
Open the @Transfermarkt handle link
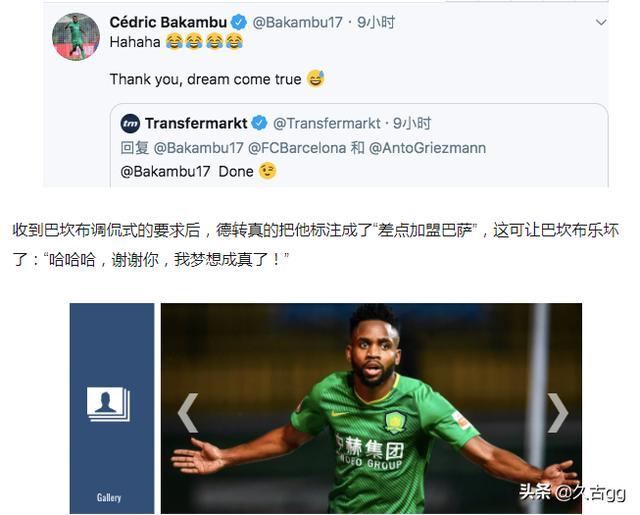[327, 123]
